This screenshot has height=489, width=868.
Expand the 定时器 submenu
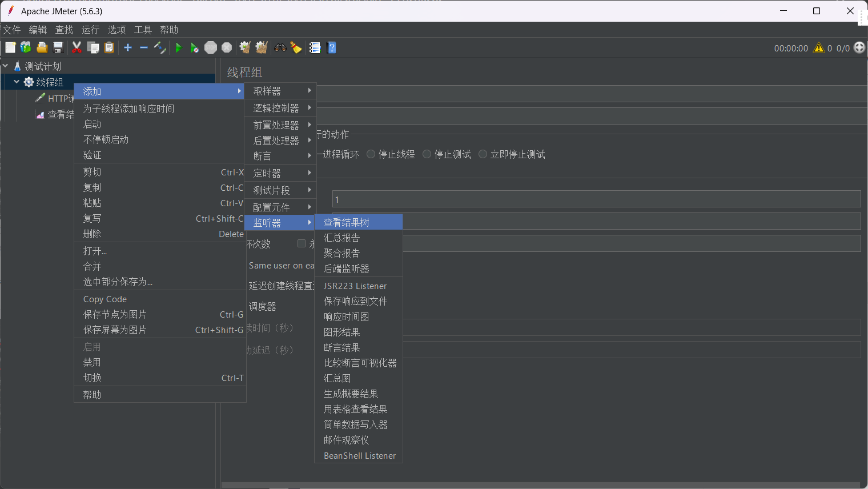[x=280, y=173]
